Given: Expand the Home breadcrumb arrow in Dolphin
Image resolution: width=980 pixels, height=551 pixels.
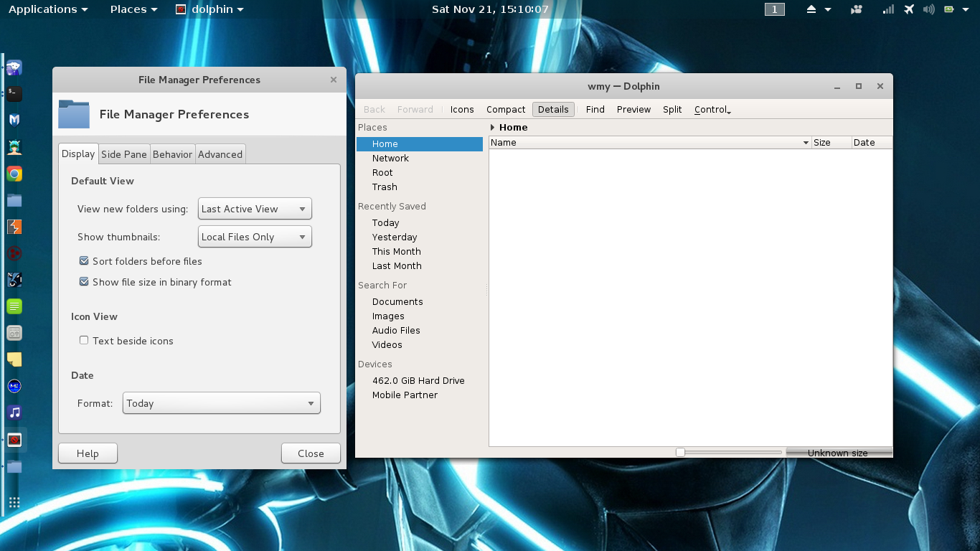Looking at the screenshot, I should point(493,128).
